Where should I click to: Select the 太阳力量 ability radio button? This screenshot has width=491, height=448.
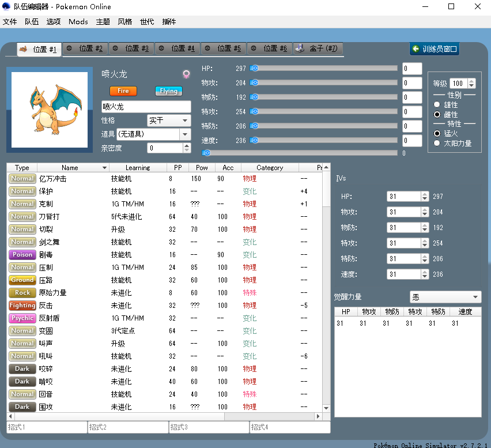coord(437,143)
